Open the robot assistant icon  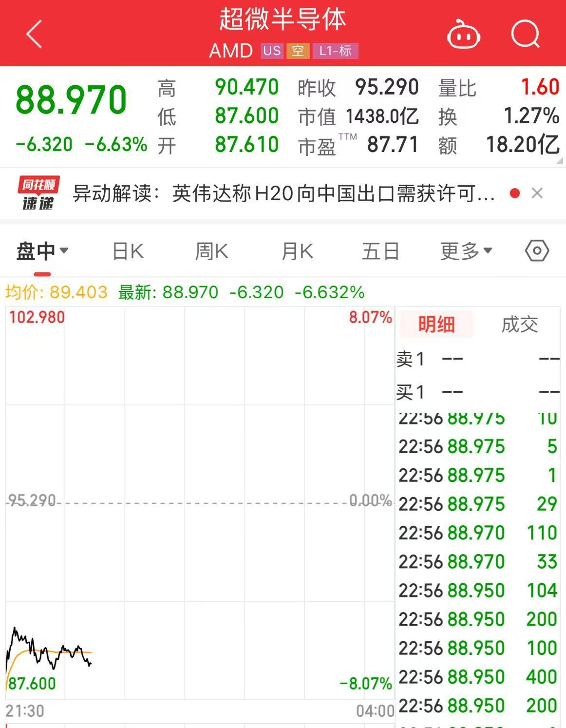[464, 35]
